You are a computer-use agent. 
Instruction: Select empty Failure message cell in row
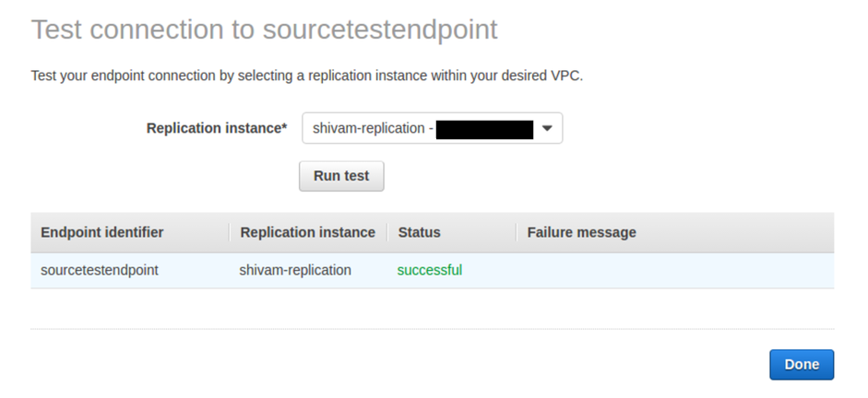click(x=675, y=270)
